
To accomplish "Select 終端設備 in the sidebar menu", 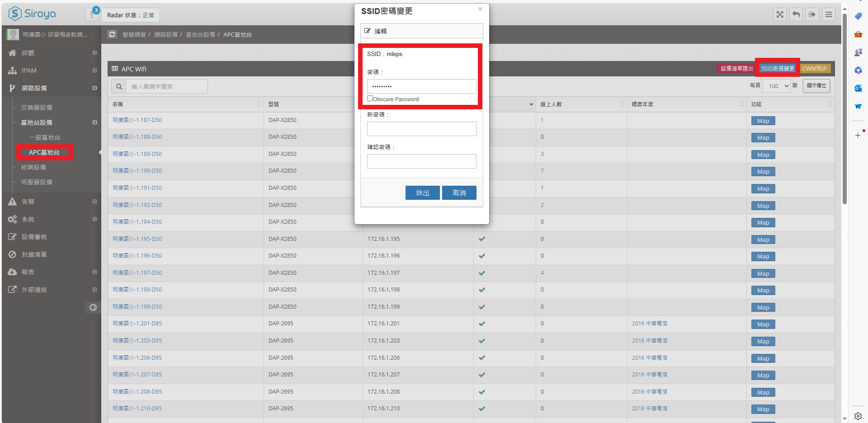I will 33,167.
